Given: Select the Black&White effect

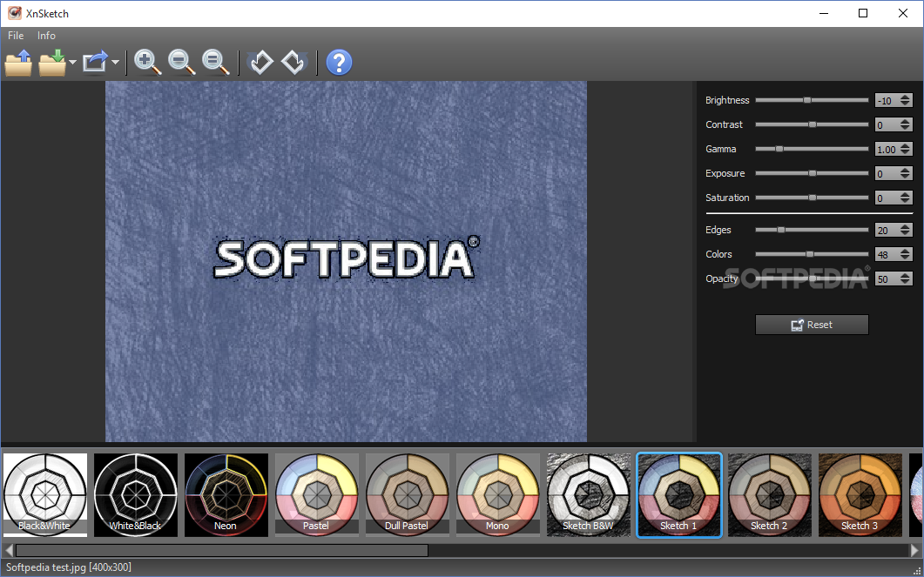Looking at the screenshot, I should click(x=44, y=494).
